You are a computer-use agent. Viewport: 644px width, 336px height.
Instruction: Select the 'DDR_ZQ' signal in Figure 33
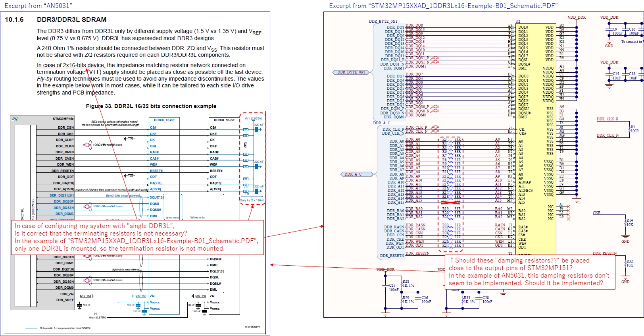click(67, 294)
